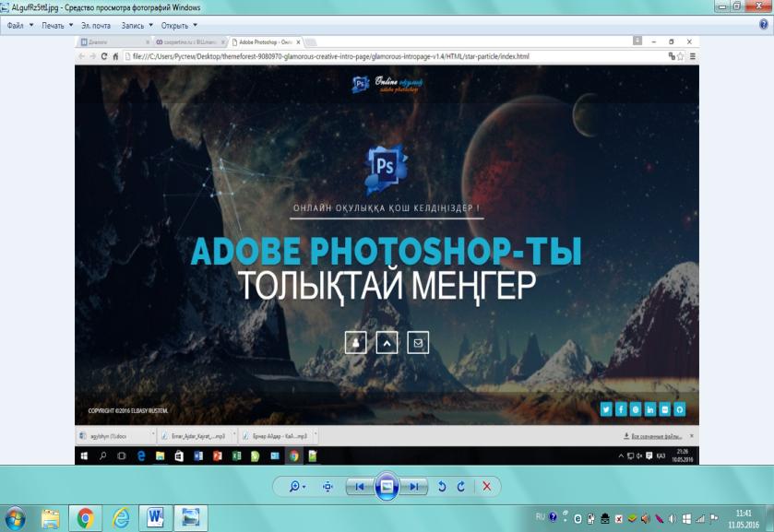Select the Adobe Photoshop tab in pictured Chrome
774x532 pixels.
(266, 41)
